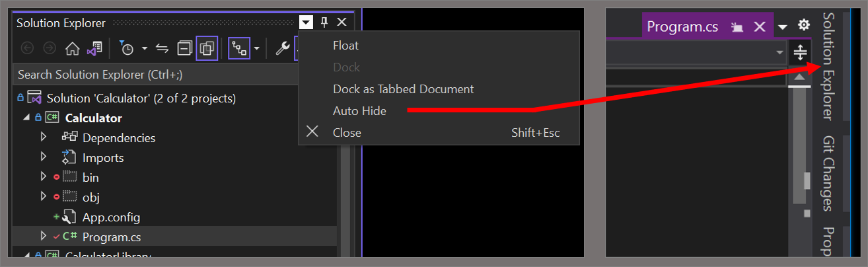The width and height of the screenshot is (868, 267).
Task: Click Sync with Active Document arrows icon
Action: pos(162,48)
